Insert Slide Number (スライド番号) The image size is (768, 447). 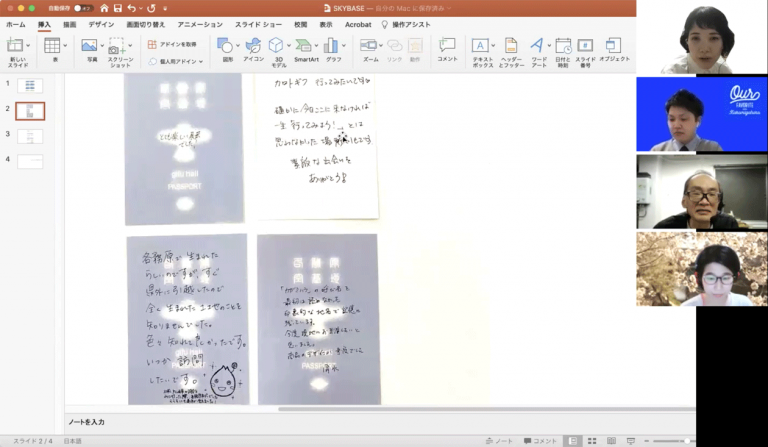click(585, 45)
